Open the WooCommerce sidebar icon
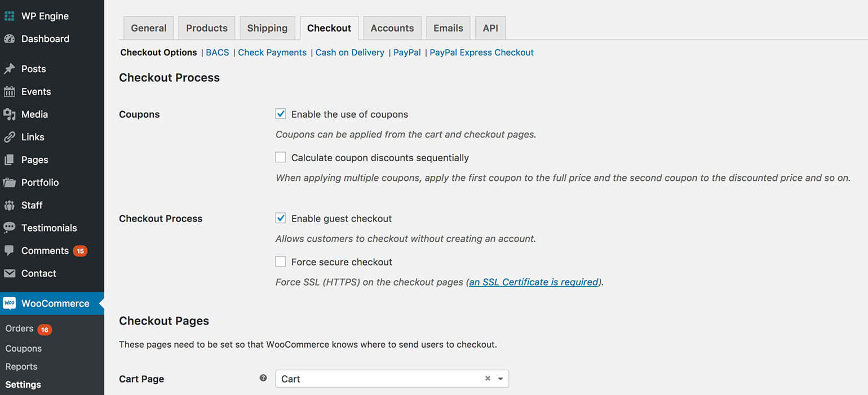 pyautogui.click(x=9, y=303)
